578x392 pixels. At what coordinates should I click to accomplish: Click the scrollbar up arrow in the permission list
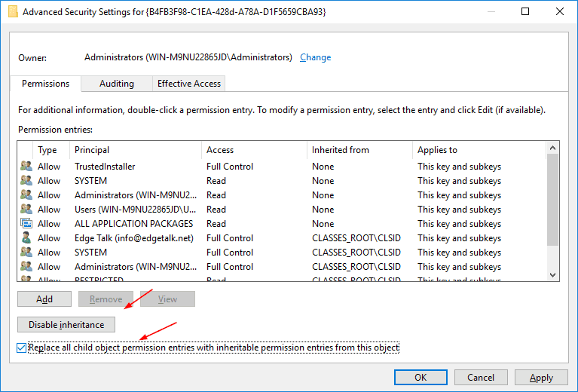coord(552,148)
